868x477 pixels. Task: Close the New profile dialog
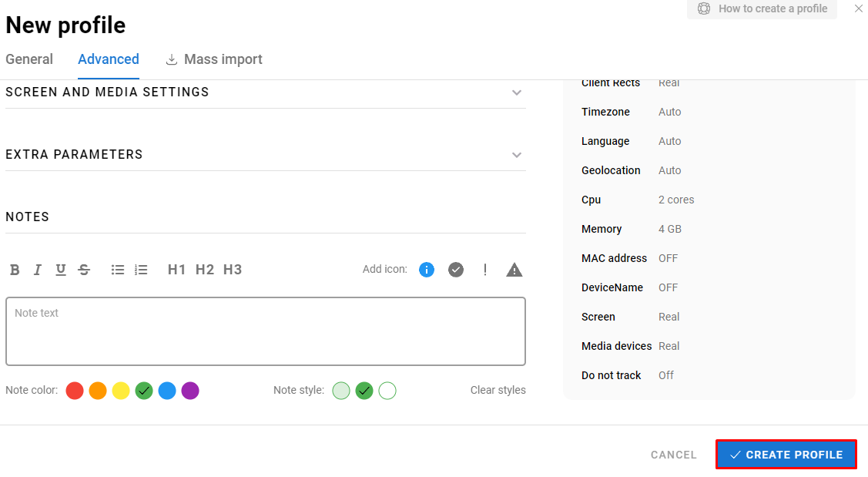(859, 8)
